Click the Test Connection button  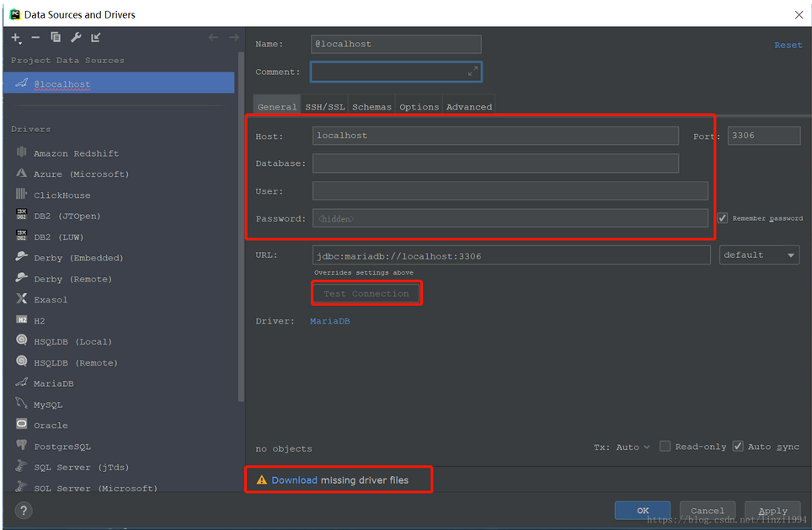[x=366, y=294]
